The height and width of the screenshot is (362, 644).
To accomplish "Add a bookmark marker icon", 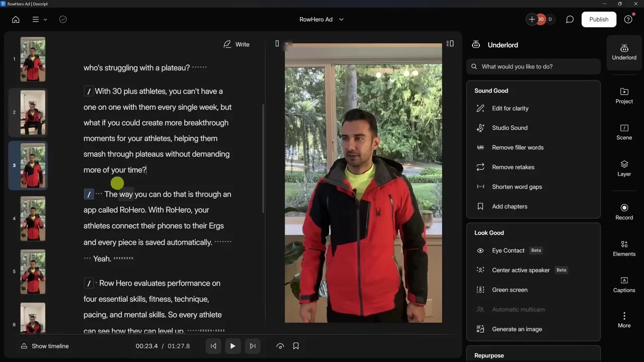I will click(296, 346).
